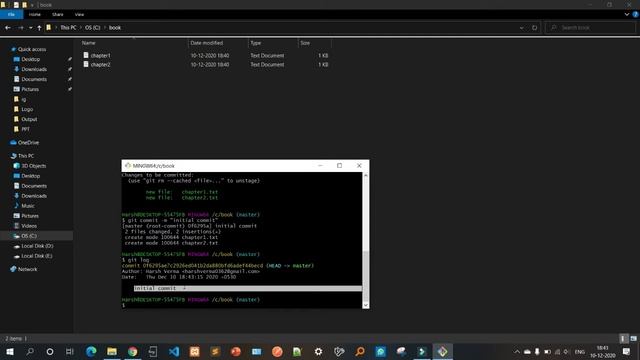This screenshot has width=640, height=360.
Task: Select 'This PC' in the address breadcrumb
Action: 68,28
